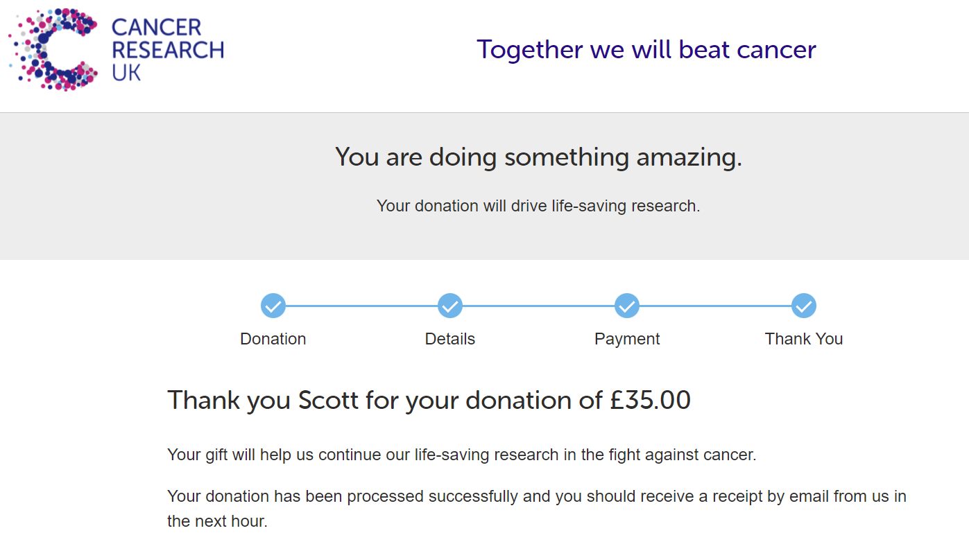This screenshot has width=969, height=560.
Task: Select the Thank You step label
Action: pos(804,339)
